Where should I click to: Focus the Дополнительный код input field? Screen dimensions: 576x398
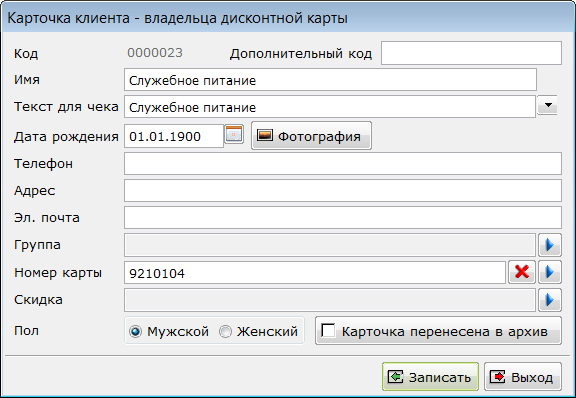(471, 53)
